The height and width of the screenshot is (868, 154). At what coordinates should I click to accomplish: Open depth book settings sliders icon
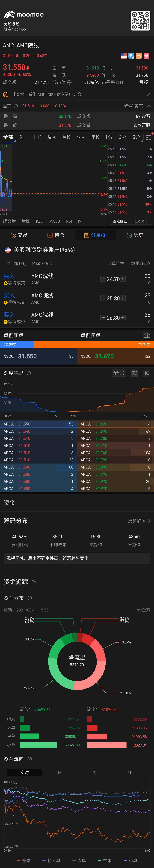[x=134, y=373]
